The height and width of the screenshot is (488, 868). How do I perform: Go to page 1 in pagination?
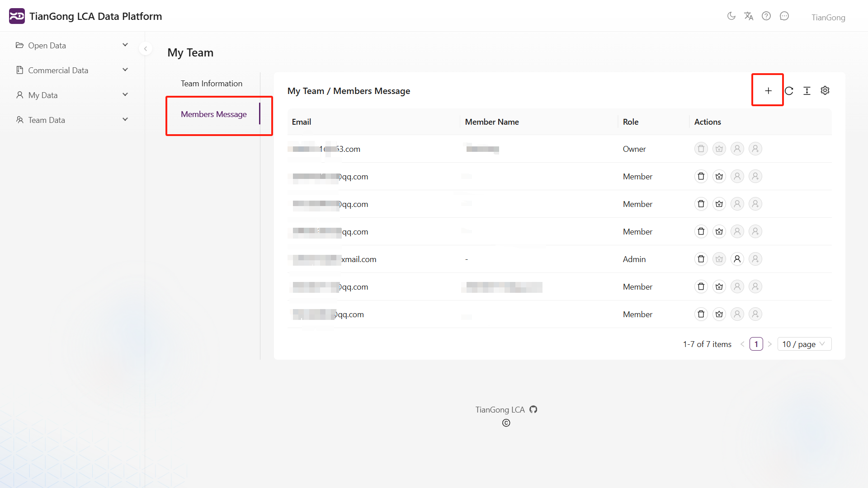point(756,344)
